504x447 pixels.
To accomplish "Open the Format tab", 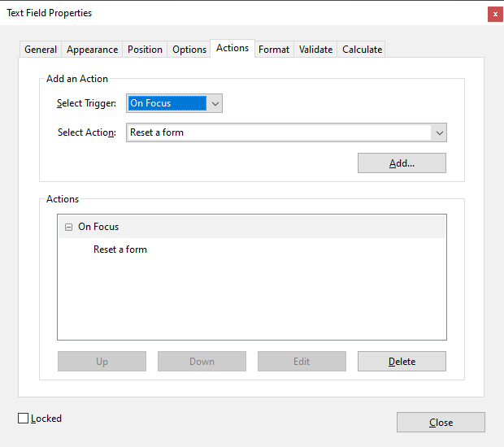I will [274, 50].
